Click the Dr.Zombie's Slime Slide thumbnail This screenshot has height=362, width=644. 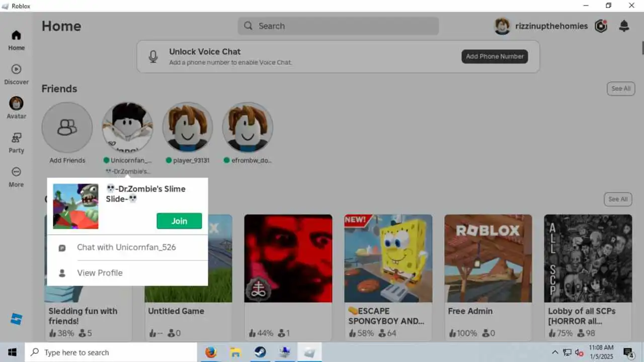click(75, 206)
